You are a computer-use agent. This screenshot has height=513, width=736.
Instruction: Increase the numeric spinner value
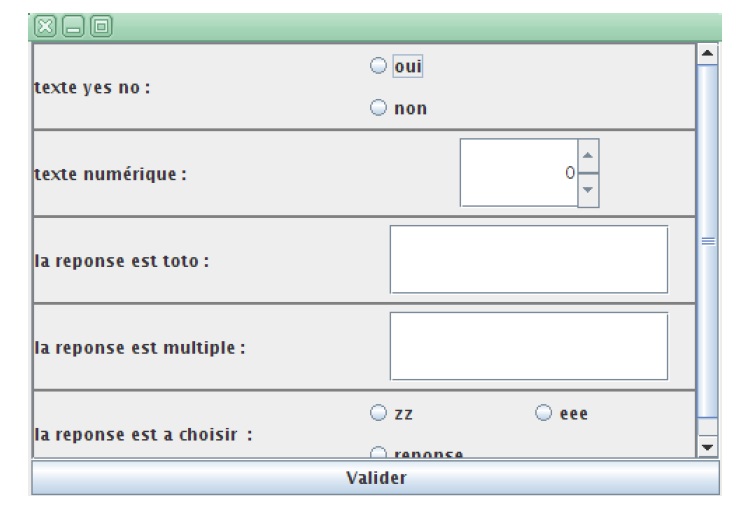(587, 155)
